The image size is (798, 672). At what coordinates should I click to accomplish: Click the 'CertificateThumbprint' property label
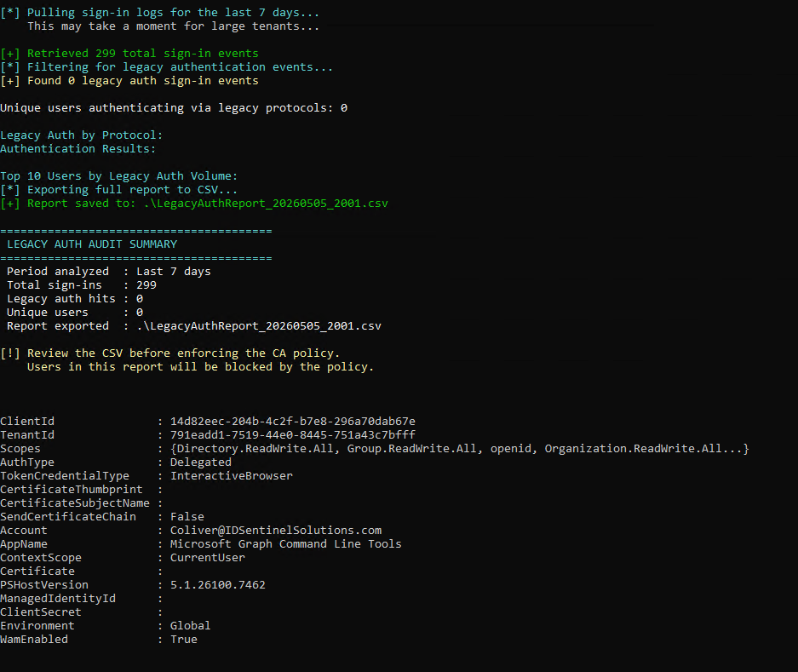coord(72,489)
